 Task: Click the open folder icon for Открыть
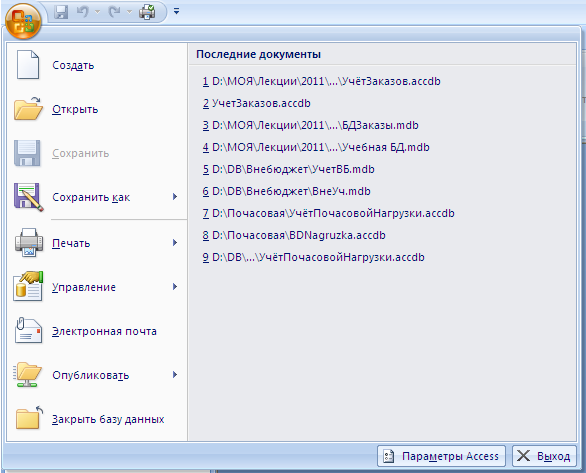pyautogui.click(x=28, y=109)
